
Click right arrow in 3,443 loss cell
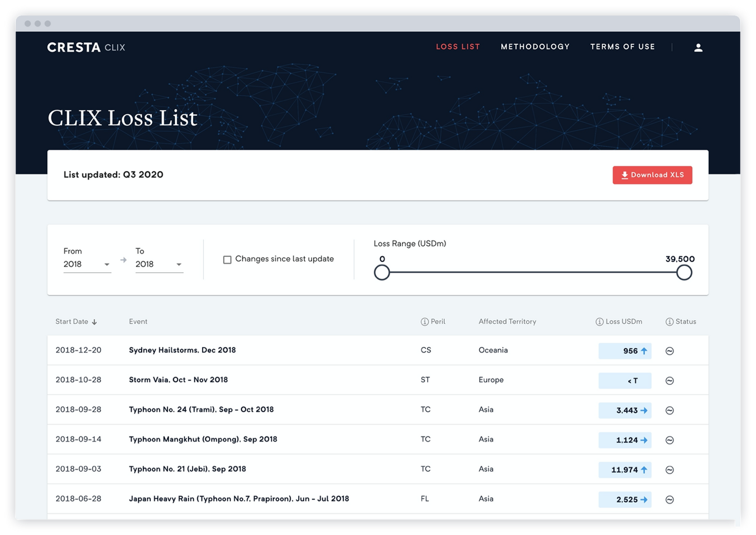644,410
